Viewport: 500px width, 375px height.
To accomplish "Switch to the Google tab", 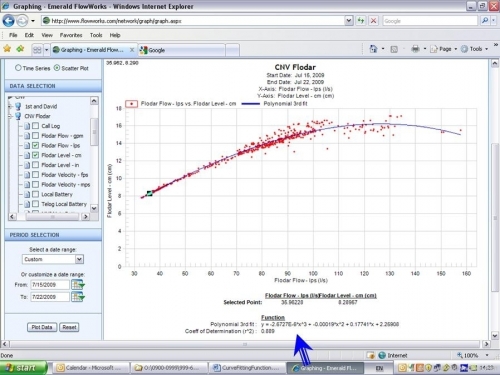I will pyautogui.click(x=182, y=50).
